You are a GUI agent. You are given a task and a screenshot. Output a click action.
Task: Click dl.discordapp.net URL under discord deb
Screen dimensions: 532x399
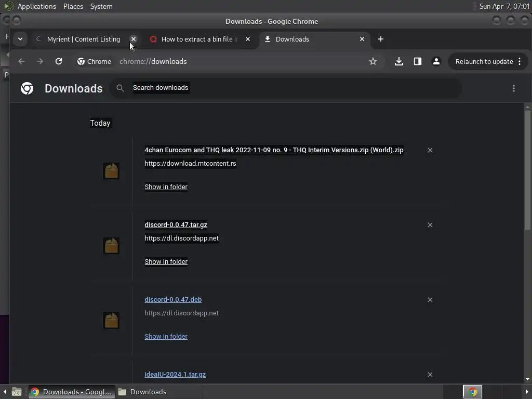(181, 313)
